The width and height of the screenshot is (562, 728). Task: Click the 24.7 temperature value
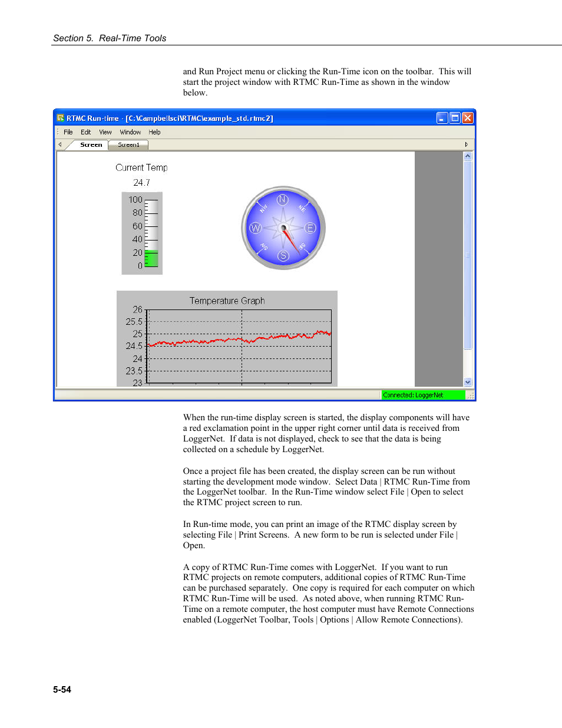tap(141, 183)
